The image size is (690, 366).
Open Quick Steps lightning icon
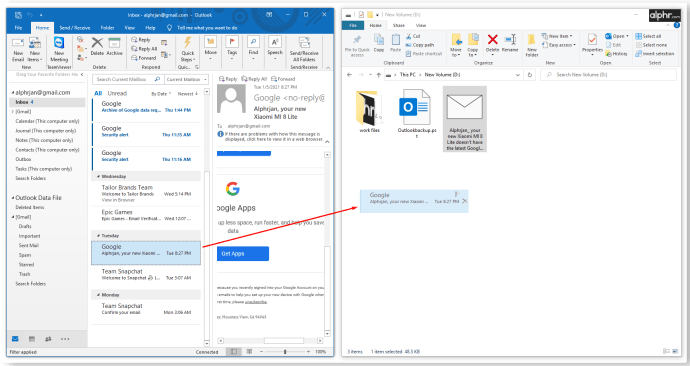[x=188, y=48]
